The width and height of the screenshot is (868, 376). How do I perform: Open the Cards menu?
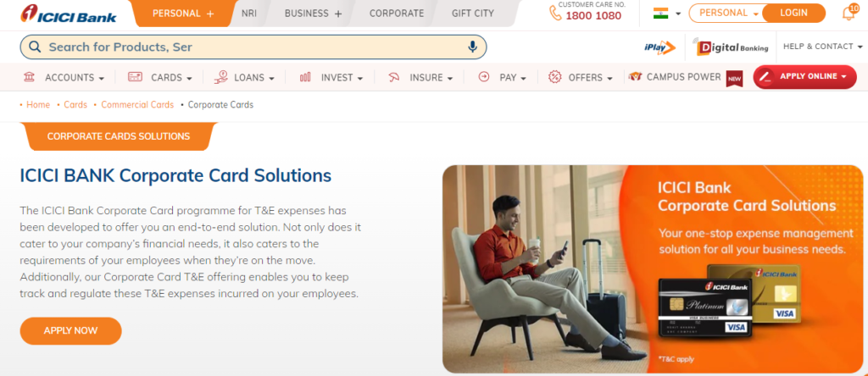160,77
